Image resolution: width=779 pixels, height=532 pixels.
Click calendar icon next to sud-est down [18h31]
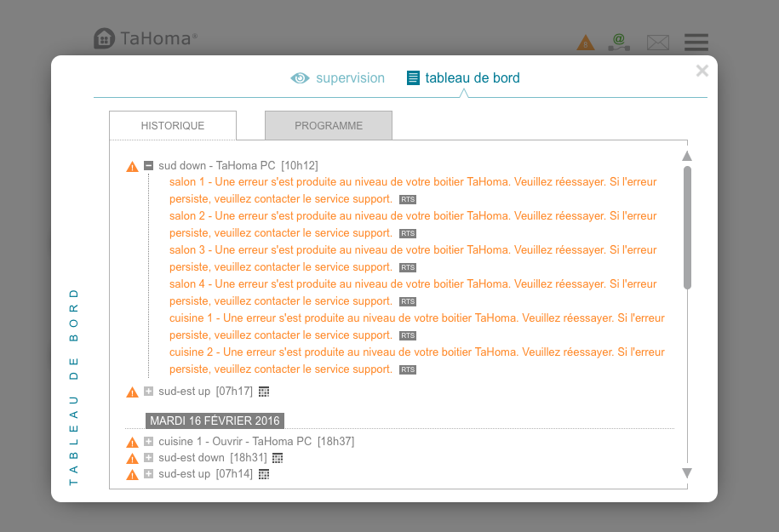tap(278, 458)
